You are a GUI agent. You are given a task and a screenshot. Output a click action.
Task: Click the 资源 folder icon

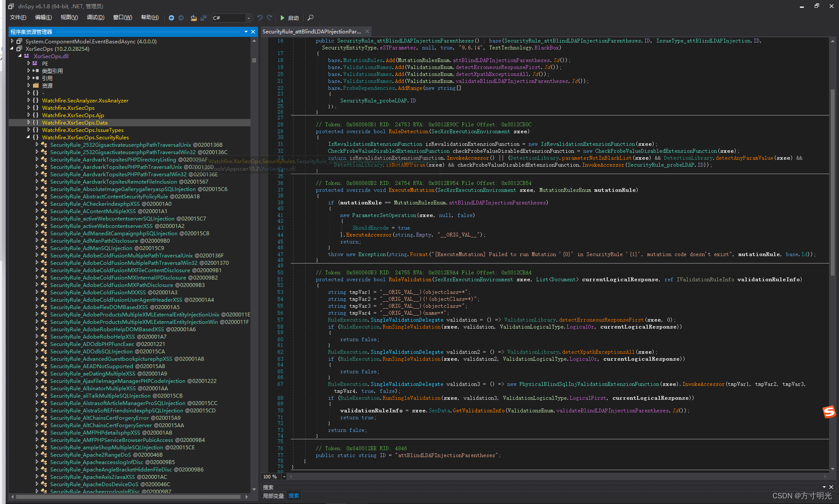(x=36, y=86)
